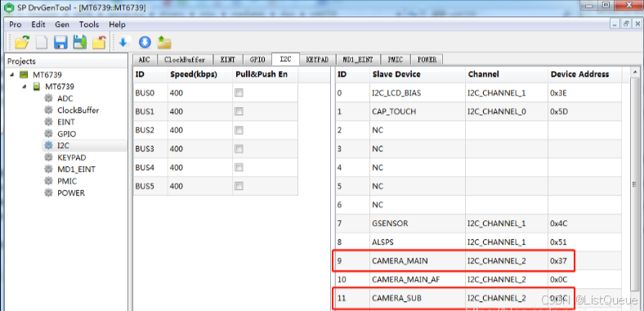644x311 pixels.
Task: Switch to the ClockBuffer tab
Action: [185, 60]
